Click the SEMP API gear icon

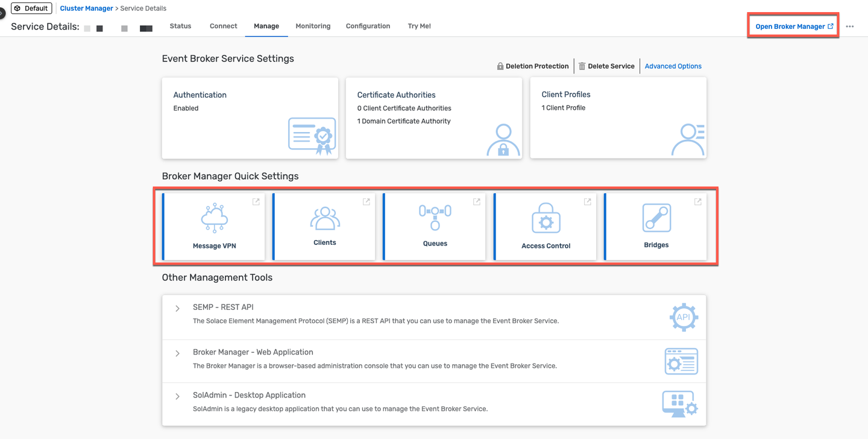click(x=684, y=317)
